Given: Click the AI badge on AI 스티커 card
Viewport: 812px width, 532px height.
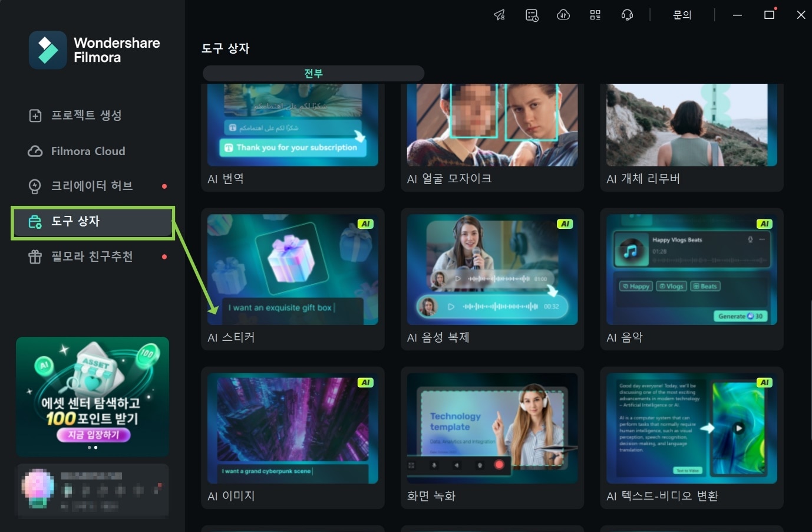Looking at the screenshot, I should coord(365,224).
